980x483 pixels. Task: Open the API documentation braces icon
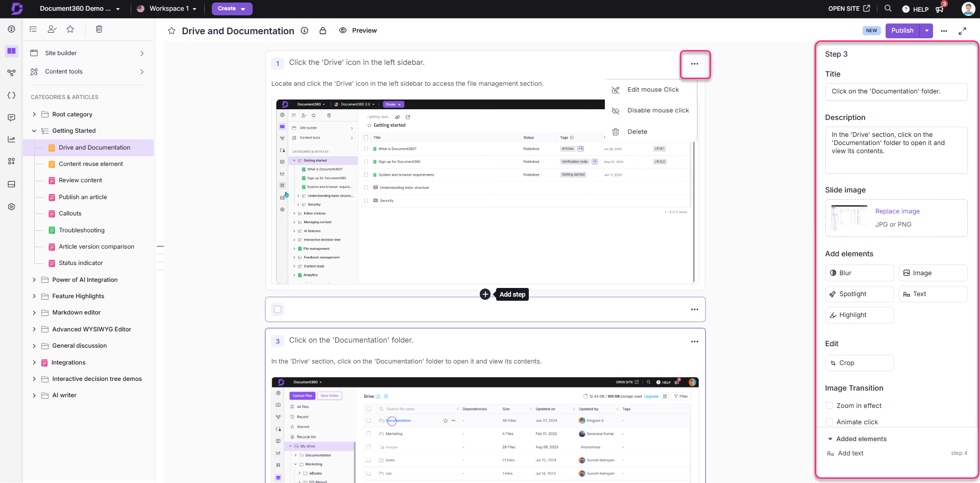pos(11,95)
